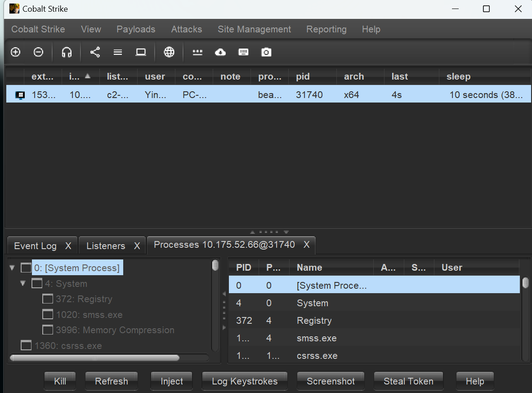Click the right arrow on process pane divider
The height and width of the screenshot is (393, 532).
(224, 327)
